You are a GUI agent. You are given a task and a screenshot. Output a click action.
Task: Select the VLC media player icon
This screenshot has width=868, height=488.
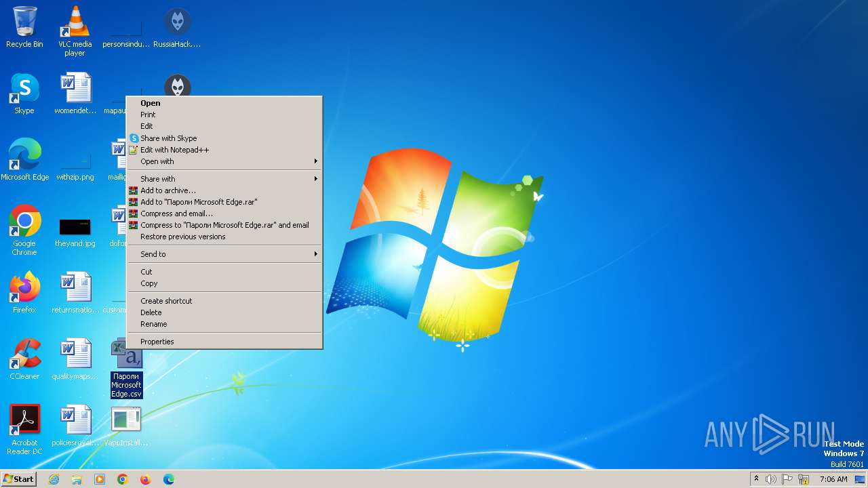pyautogui.click(x=75, y=31)
